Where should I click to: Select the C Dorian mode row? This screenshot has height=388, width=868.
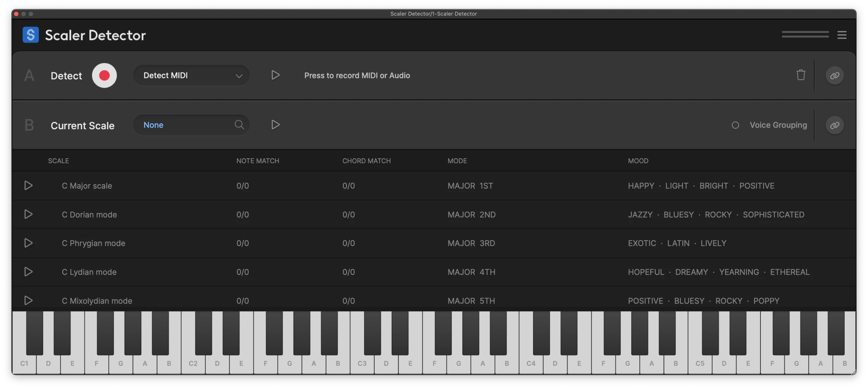89,214
